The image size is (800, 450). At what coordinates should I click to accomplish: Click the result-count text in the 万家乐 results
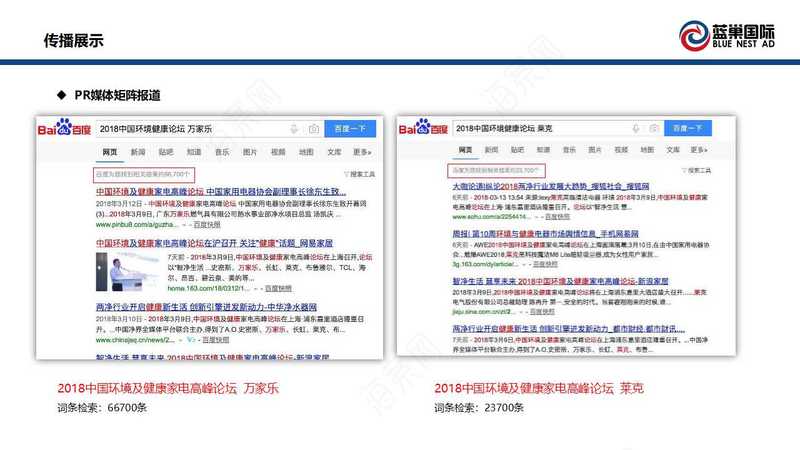click(143, 174)
